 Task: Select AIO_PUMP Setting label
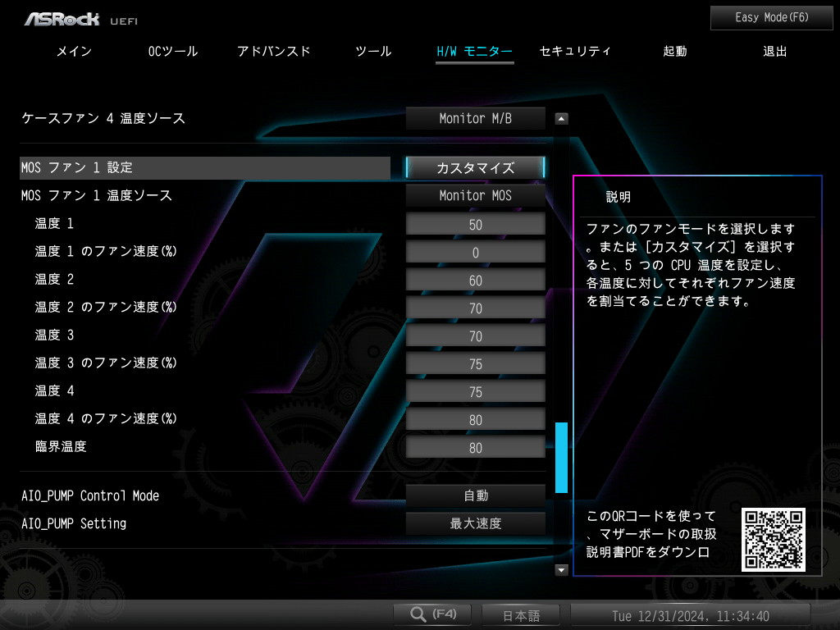[74, 523]
